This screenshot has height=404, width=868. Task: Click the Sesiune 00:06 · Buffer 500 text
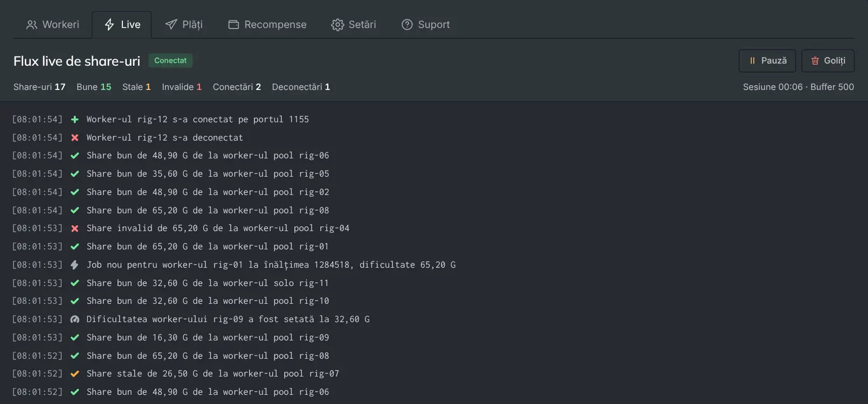[798, 87]
